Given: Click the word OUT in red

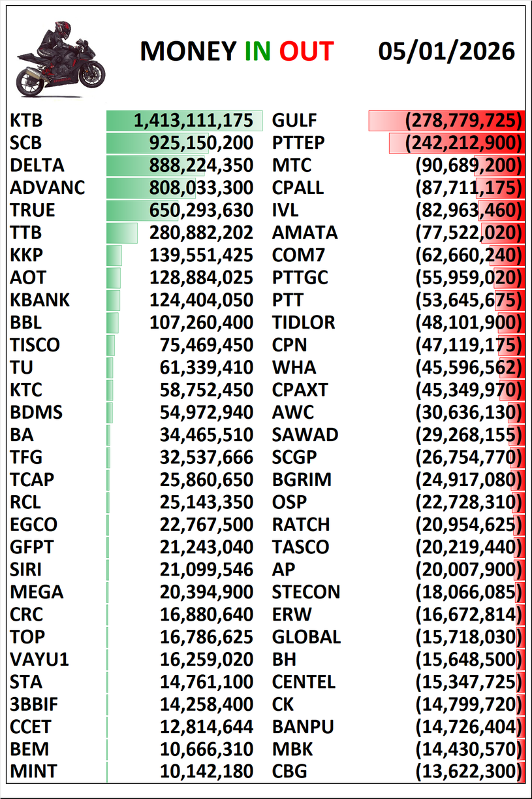Looking at the screenshot, I should pos(307,52).
